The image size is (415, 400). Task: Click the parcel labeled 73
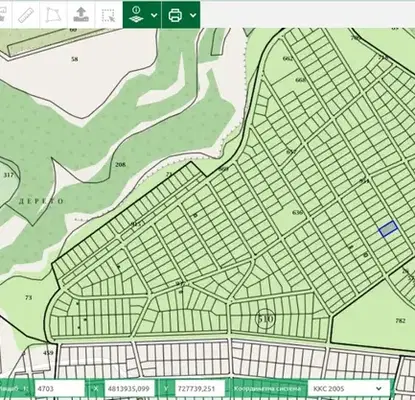[29, 297]
